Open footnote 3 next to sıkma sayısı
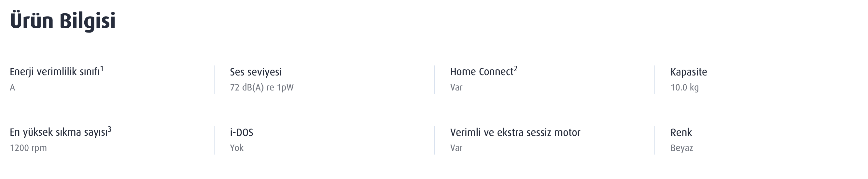This screenshot has width=868, height=179. (x=109, y=130)
